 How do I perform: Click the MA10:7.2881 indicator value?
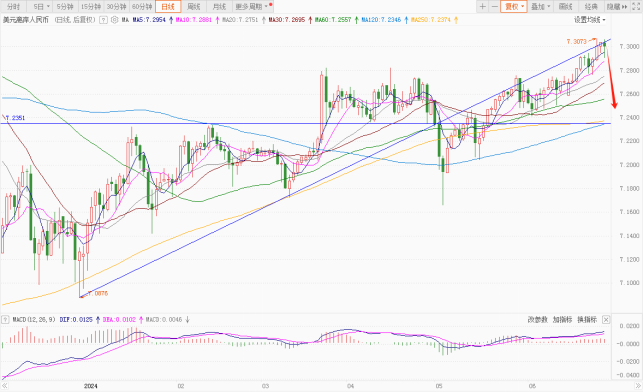194,20
